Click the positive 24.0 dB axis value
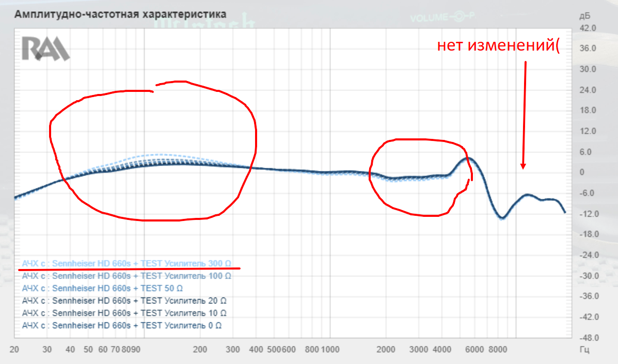Viewport: 618px width, 364px height. 588,90
